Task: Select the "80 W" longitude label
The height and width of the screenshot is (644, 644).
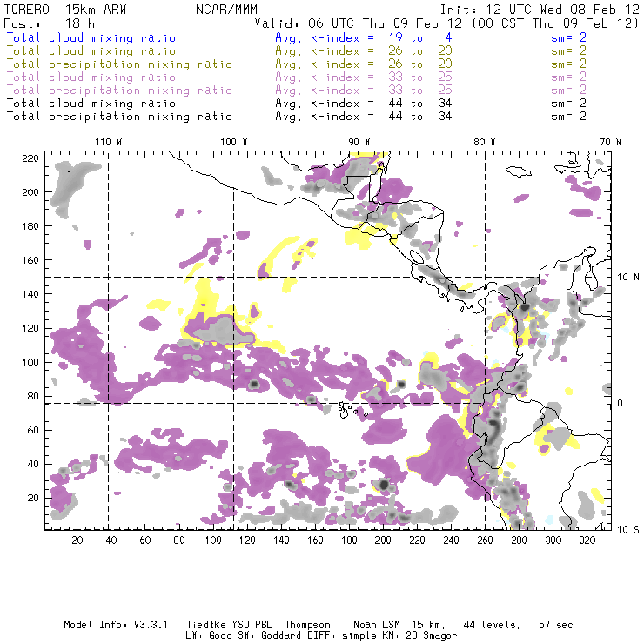Action: (485, 142)
